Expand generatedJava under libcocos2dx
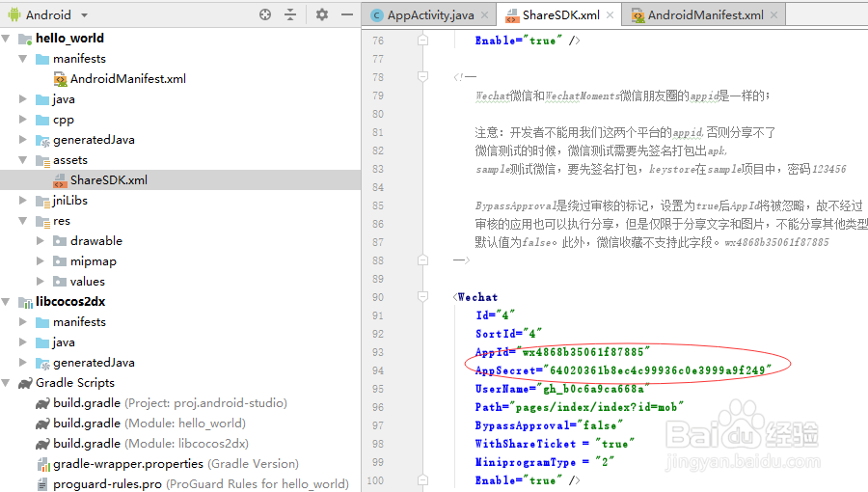The height and width of the screenshot is (492, 868). [x=23, y=363]
